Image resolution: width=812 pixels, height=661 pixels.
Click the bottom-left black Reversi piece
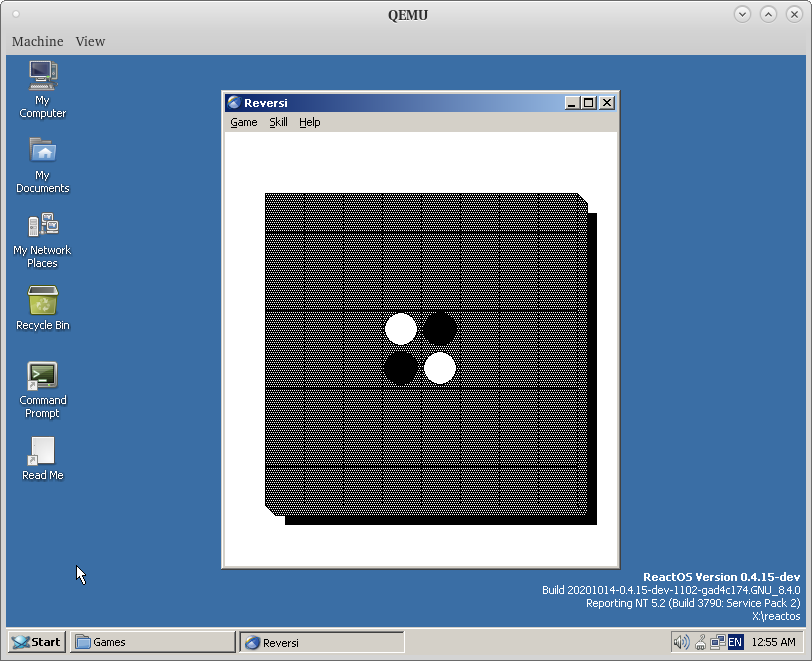[x=401, y=368]
